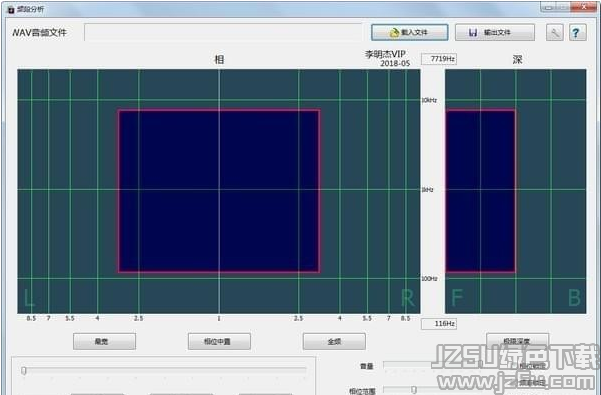Click the long playback position slider handle
This screenshot has width=601, height=395.
(24, 370)
